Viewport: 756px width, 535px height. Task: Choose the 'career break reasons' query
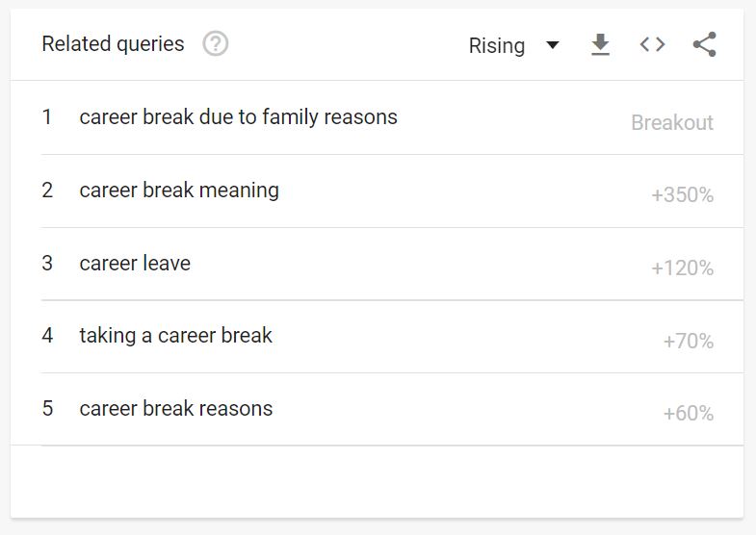point(175,409)
